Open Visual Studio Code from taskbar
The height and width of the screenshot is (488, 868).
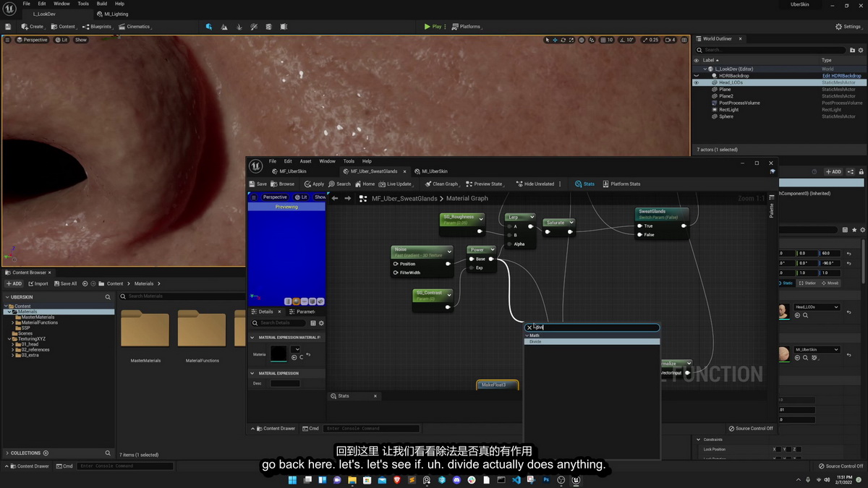pos(516,480)
